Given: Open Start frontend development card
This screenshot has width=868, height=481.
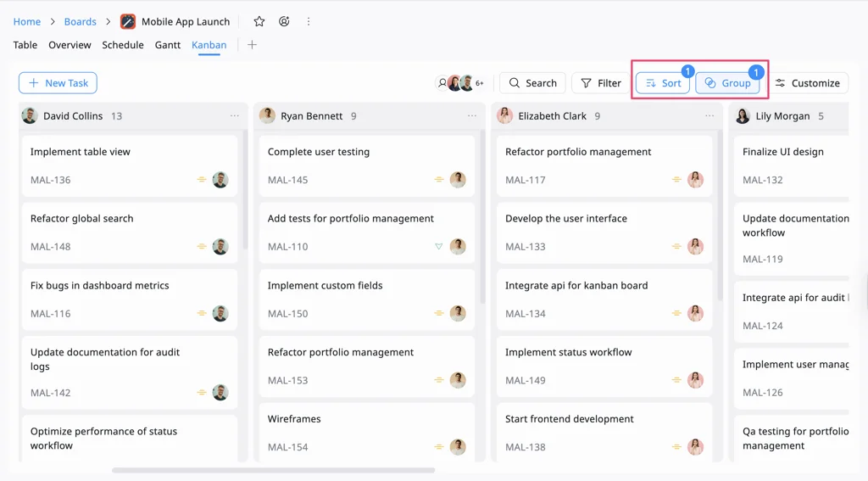Looking at the screenshot, I should click(604, 433).
